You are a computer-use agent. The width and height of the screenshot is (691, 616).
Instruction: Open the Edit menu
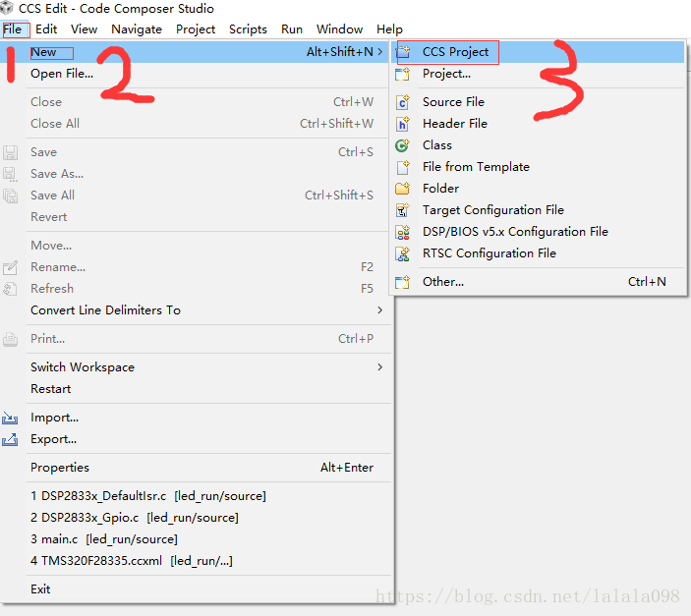tap(46, 29)
